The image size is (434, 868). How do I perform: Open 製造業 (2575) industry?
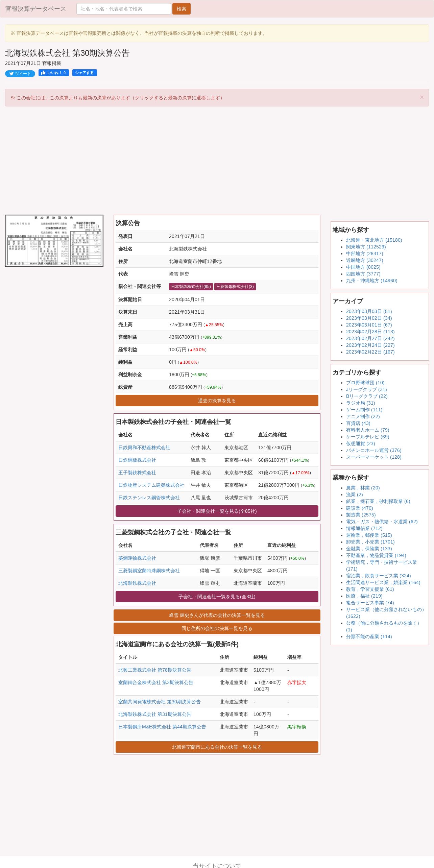[x=361, y=515]
